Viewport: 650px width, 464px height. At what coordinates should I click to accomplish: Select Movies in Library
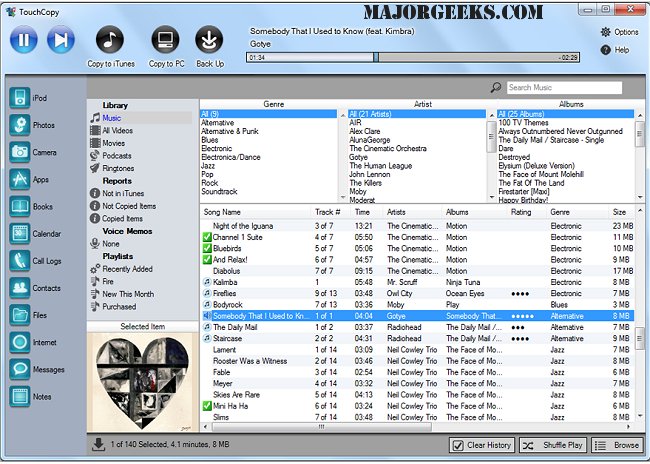pos(114,143)
